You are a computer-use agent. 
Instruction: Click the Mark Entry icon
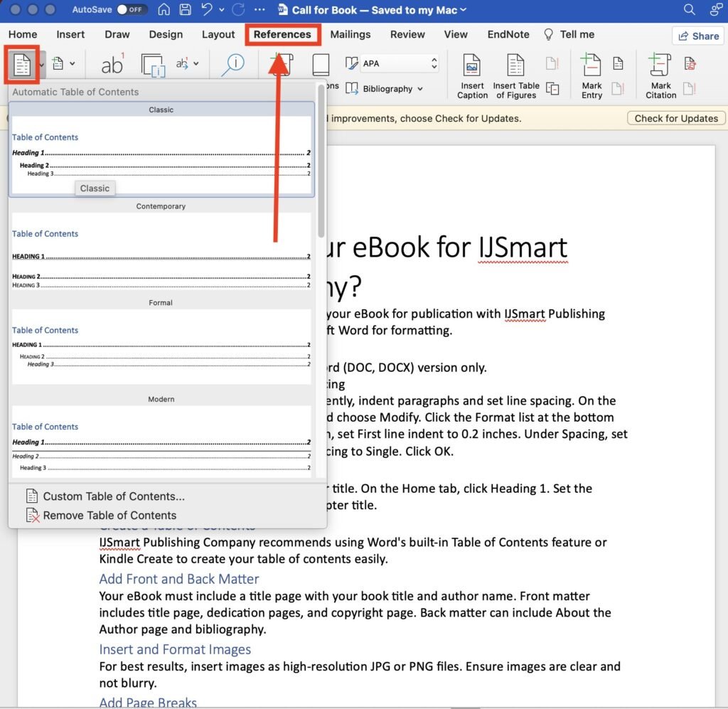[591, 75]
